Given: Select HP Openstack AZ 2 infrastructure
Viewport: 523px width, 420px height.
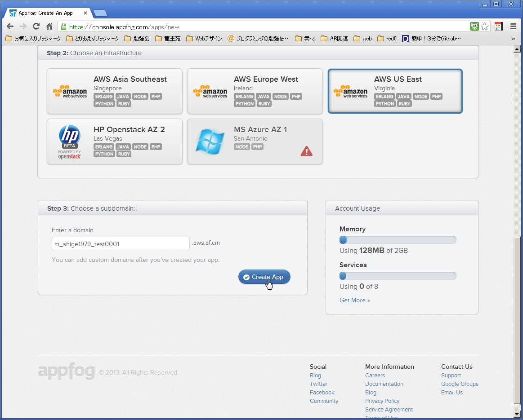Looking at the screenshot, I should [x=115, y=141].
